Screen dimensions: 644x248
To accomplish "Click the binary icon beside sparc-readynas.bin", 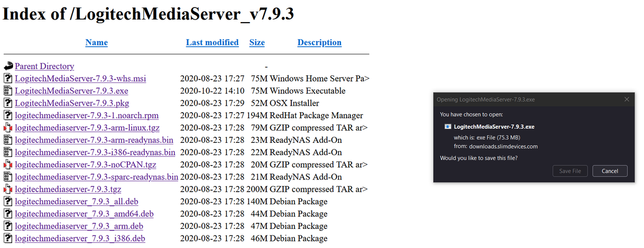I will [8, 177].
